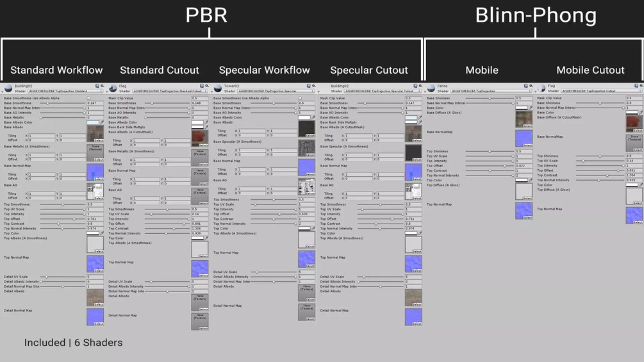Click Top Offset slider in Fence panel
Image resolution: width=644 pixels, height=362 pixels.
pyautogui.click(x=490, y=166)
